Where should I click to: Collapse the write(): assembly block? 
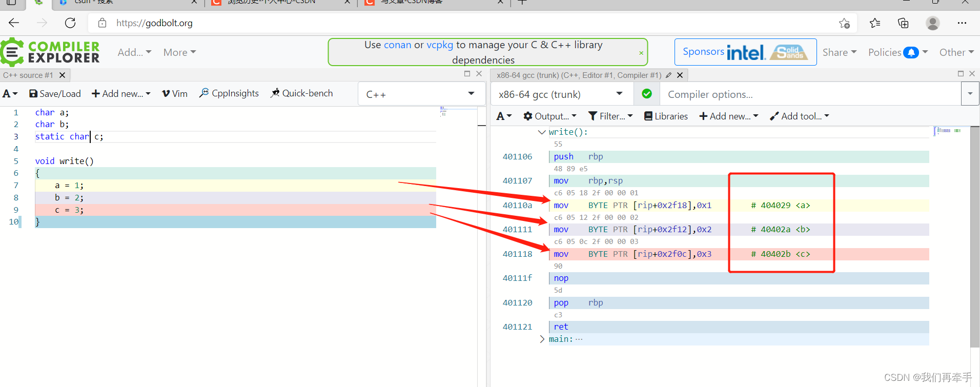tap(542, 132)
